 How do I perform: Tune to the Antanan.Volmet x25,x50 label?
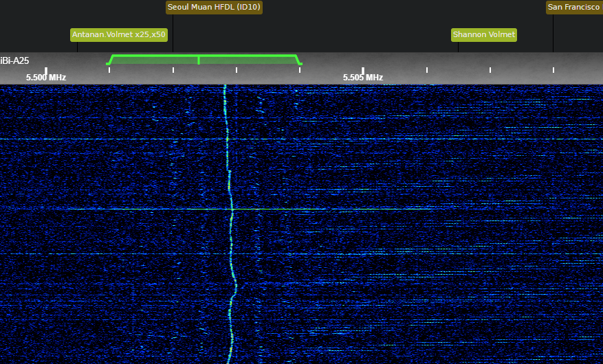point(119,34)
